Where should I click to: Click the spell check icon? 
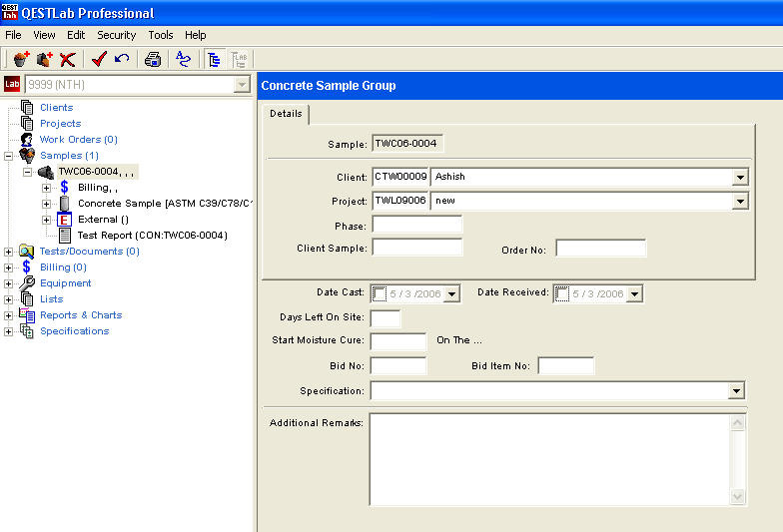pyautogui.click(x=183, y=60)
